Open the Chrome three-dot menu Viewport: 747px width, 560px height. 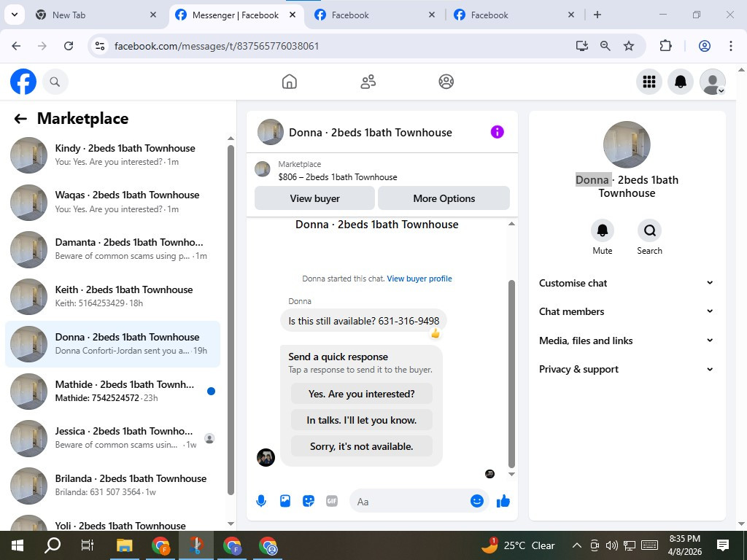pos(730,46)
